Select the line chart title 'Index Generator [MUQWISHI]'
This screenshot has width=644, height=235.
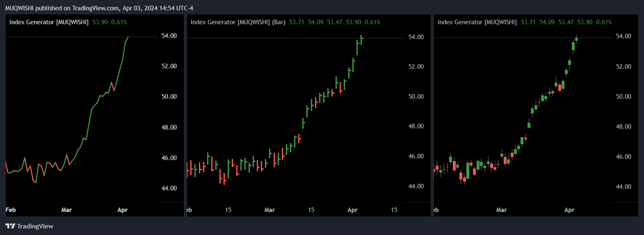[x=49, y=22]
